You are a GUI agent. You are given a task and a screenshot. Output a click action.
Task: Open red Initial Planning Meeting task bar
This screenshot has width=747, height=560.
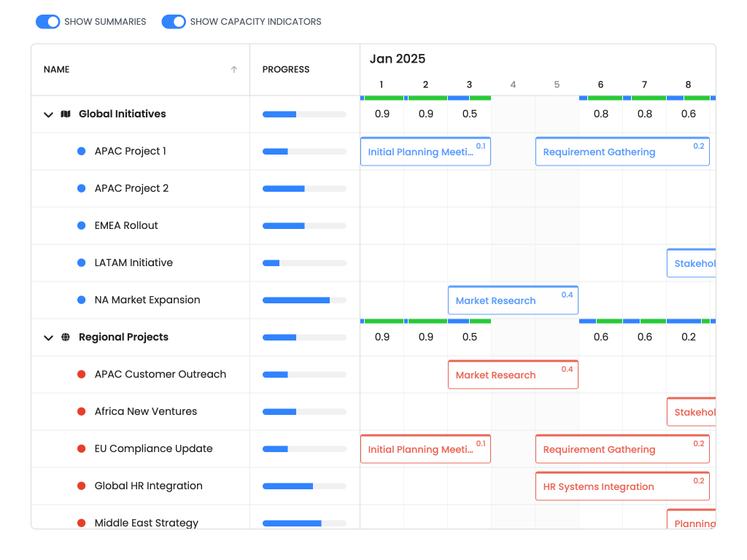pyautogui.click(x=425, y=448)
